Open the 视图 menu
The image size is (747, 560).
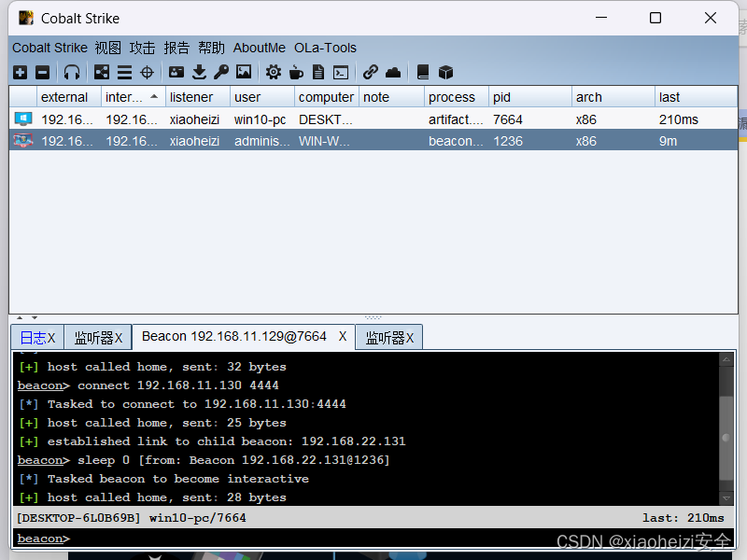coord(107,49)
